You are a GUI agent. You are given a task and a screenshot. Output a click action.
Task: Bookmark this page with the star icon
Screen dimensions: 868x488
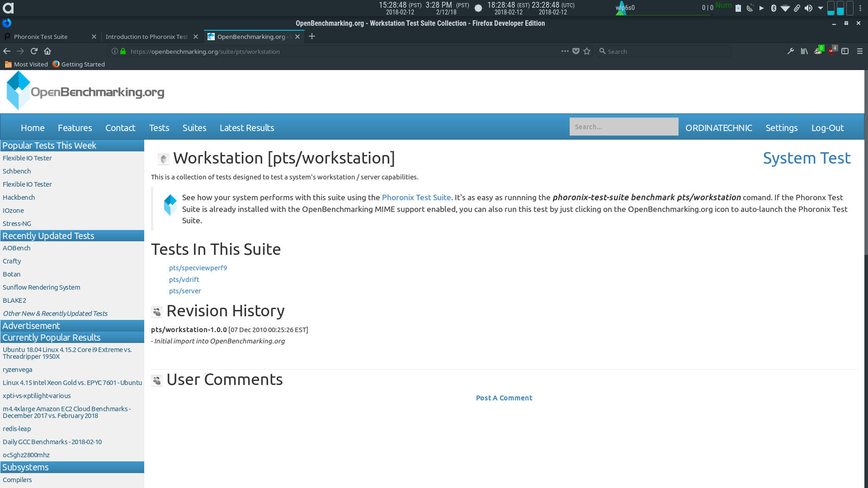click(587, 52)
